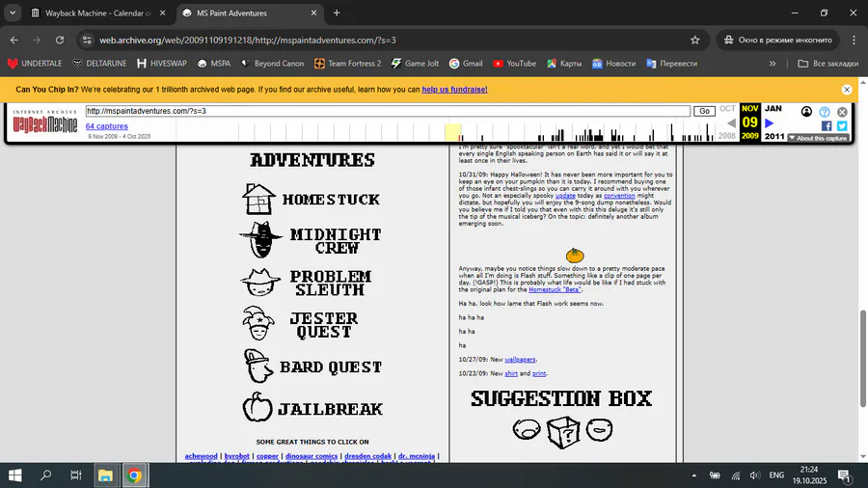Click the Go button in the Wayback toolbar

(704, 111)
